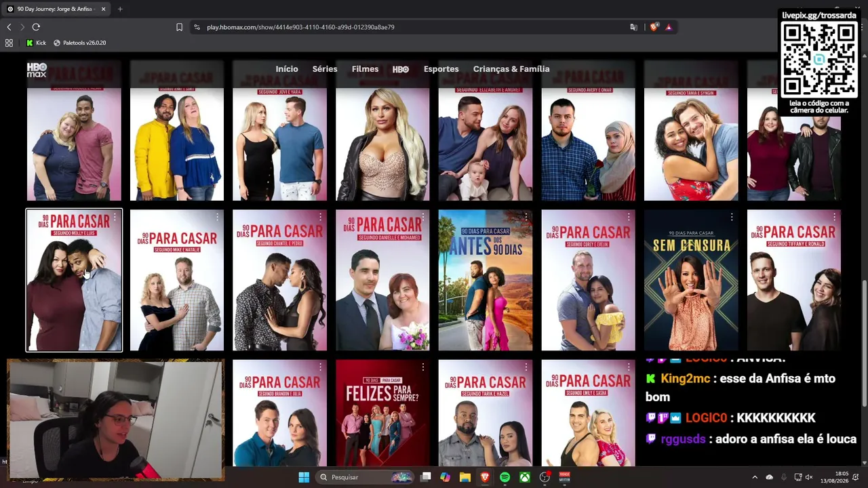The image size is (868, 488).
Task: Open Voicemeeter from the taskbar
Action: pyautogui.click(x=564, y=477)
